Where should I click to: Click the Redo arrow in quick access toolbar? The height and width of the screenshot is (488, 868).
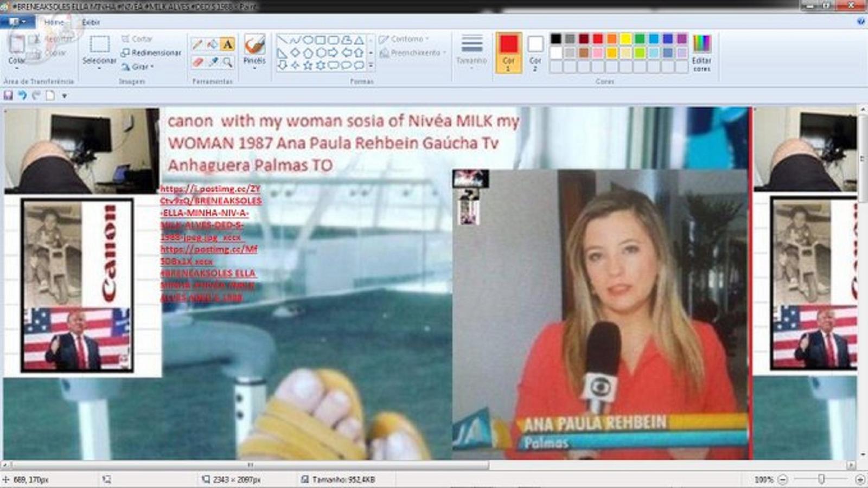pyautogui.click(x=36, y=95)
